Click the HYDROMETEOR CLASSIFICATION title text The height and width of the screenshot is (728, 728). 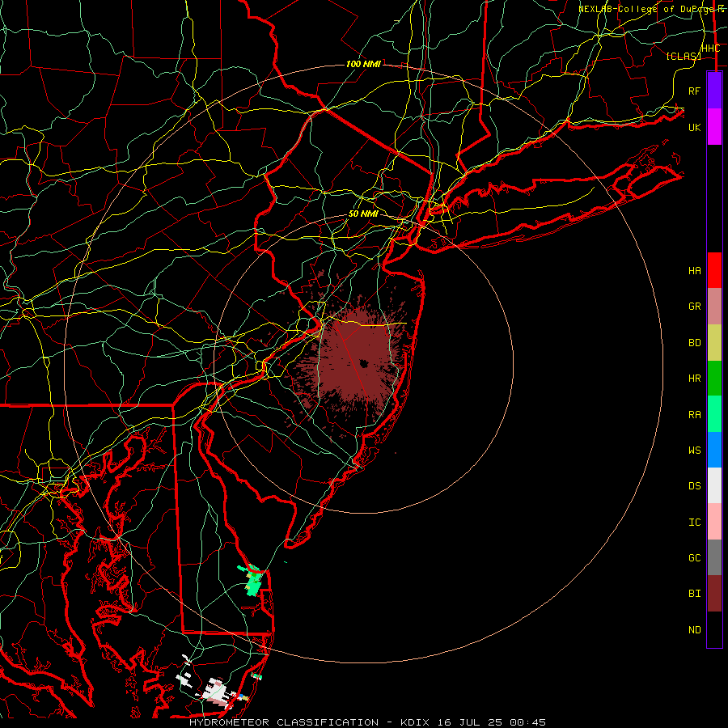click(x=284, y=722)
